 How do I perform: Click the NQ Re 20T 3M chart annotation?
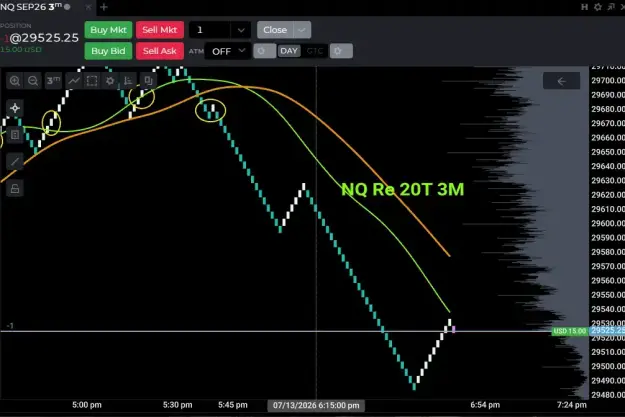click(x=403, y=189)
